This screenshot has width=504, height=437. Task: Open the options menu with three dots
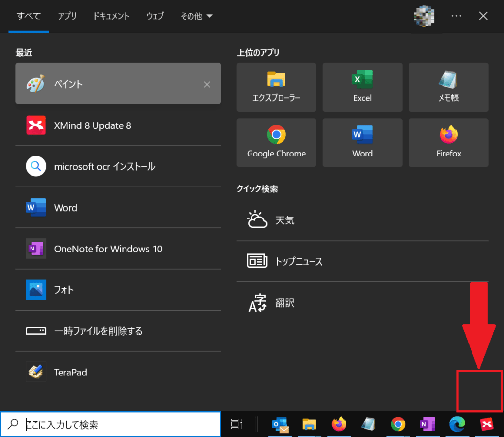click(x=456, y=16)
